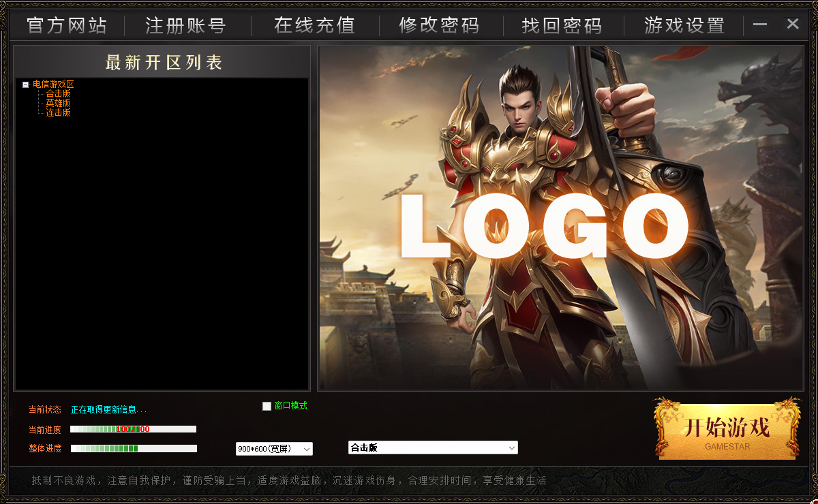Click the 整体进度 overall progress bar
The width and height of the screenshot is (818, 504).
134,448
